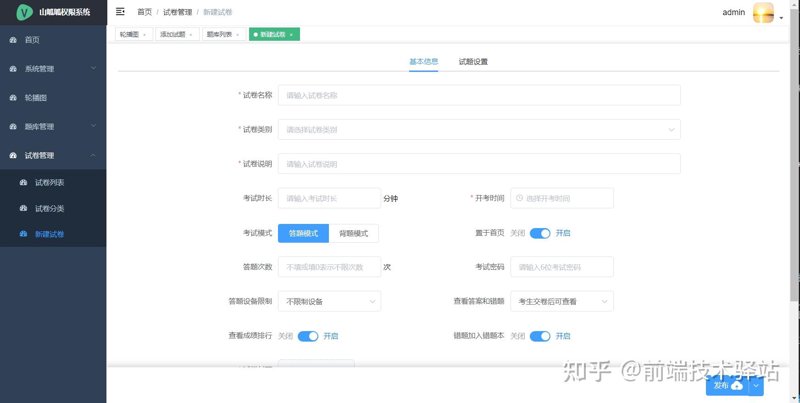800x403 pixels.
Task: Select the green 新建试卷 tag tab
Action: 274,34
